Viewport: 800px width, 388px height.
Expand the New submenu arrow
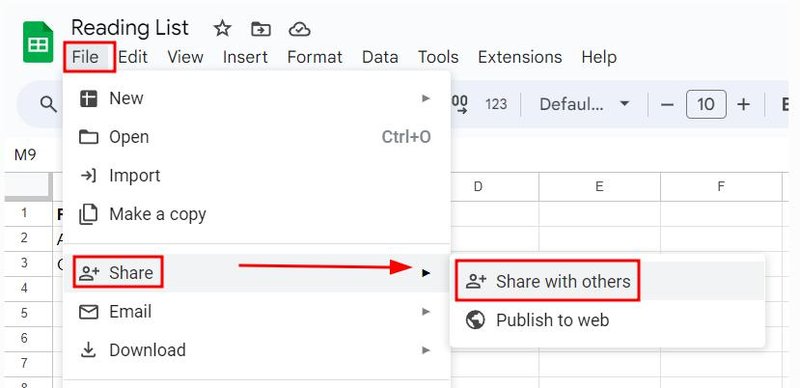[426, 98]
